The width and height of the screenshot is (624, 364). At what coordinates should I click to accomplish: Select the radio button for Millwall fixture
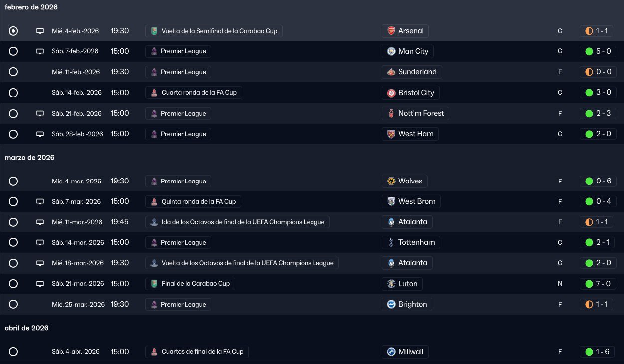tap(13, 352)
